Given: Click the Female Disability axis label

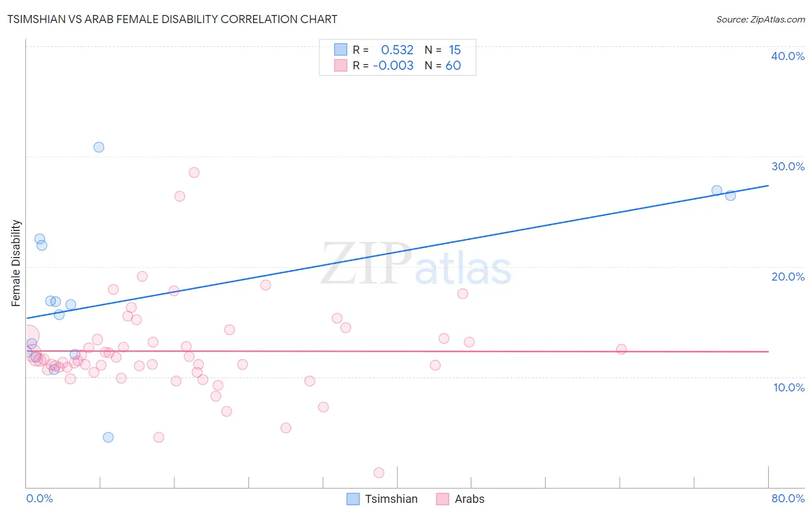Looking at the screenshot, I should point(16,263).
